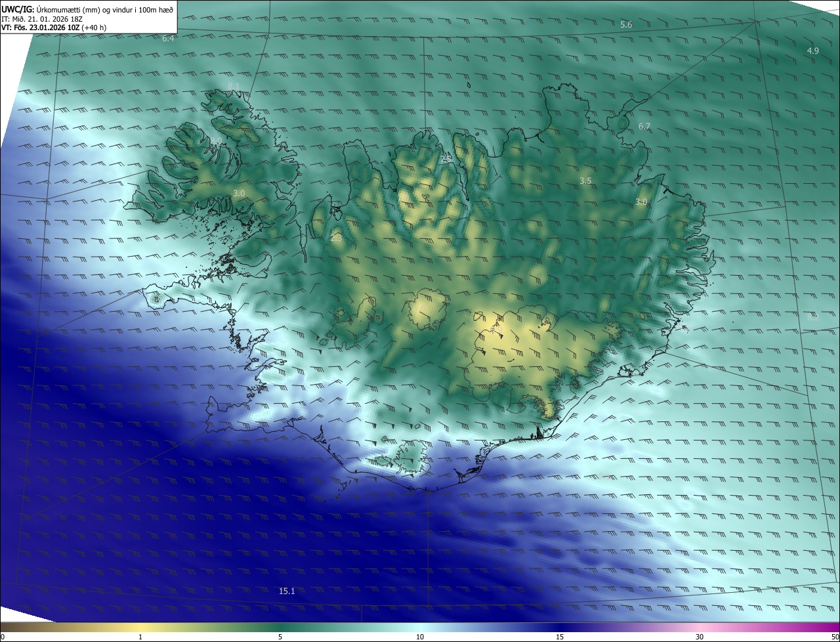Click the 4.9 value label

tap(813, 51)
